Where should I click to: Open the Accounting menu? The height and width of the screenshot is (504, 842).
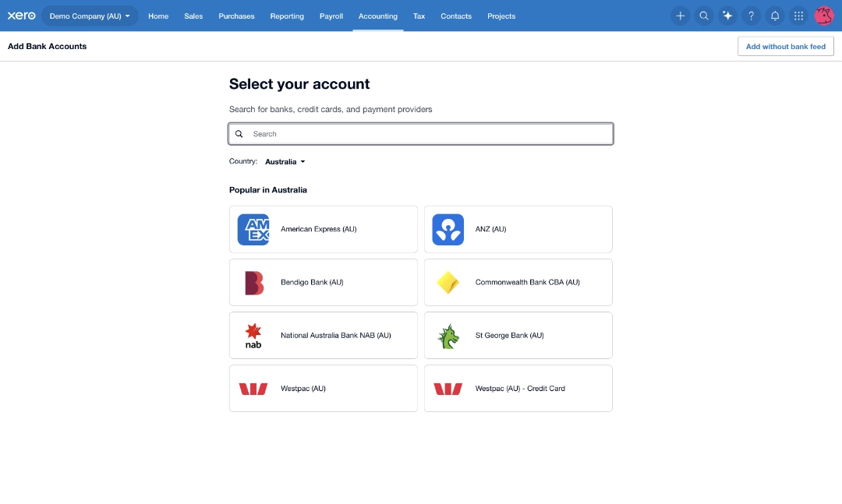(x=378, y=16)
